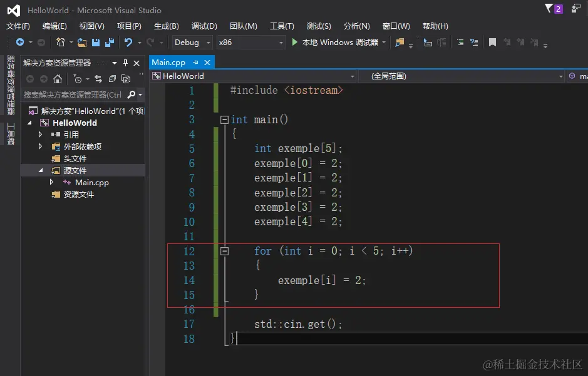Click the Open File folder icon
The width and height of the screenshot is (588, 376).
[x=82, y=43]
